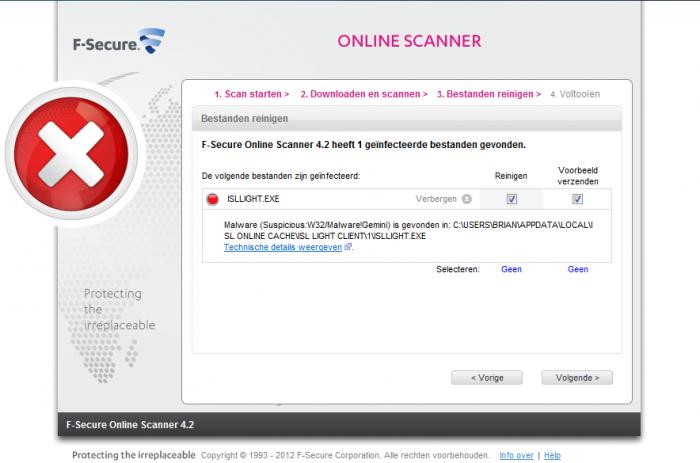The height and width of the screenshot is (463, 700).
Task: Click the Reinigen column header
Action: (511, 176)
